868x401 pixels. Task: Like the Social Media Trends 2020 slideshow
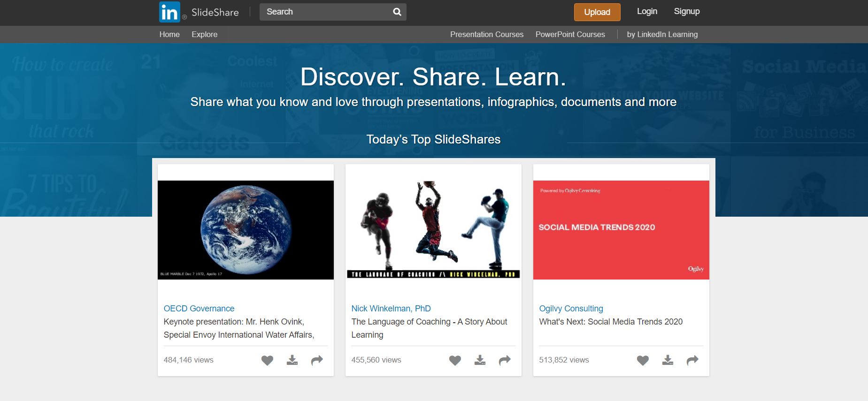643,360
